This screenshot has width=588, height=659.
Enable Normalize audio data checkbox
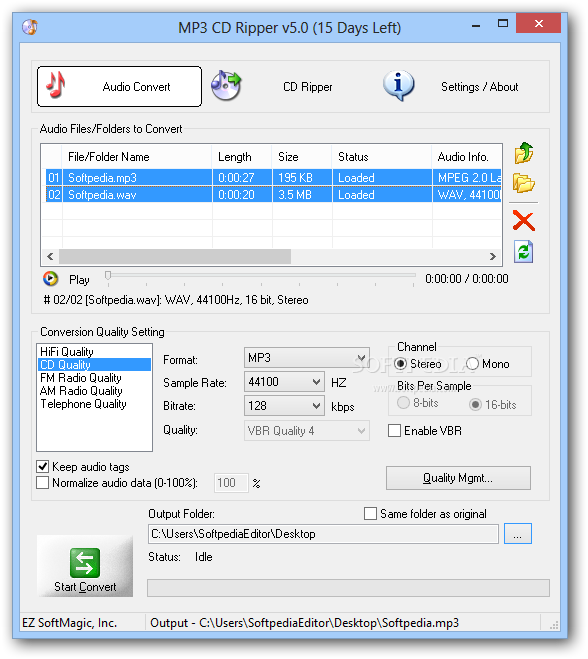click(117, 483)
